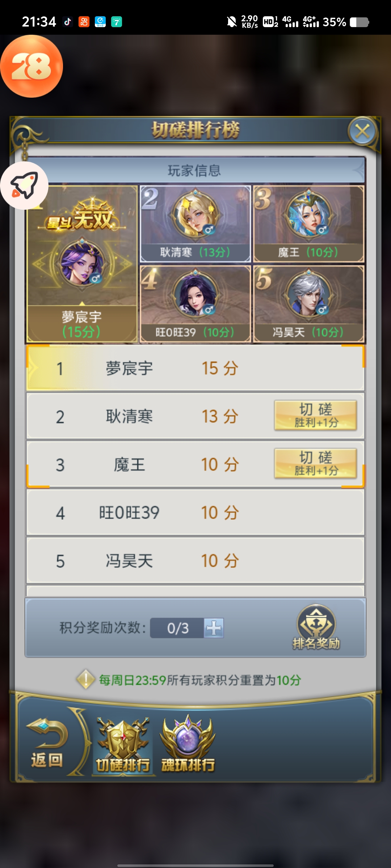The width and height of the screenshot is (391, 868).
Task: Open the 排名奖励 ranking rewards icon
Action: (316, 627)
